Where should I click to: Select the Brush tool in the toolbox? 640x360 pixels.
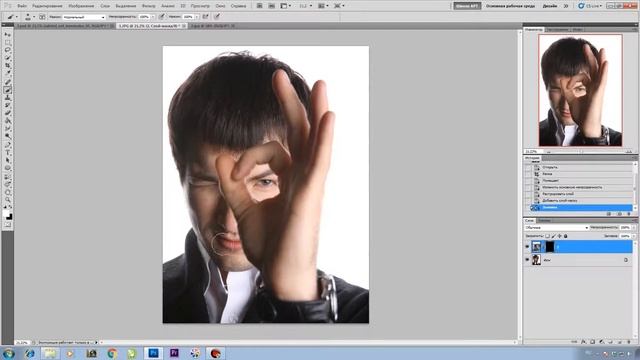click(x=7, y=90)
